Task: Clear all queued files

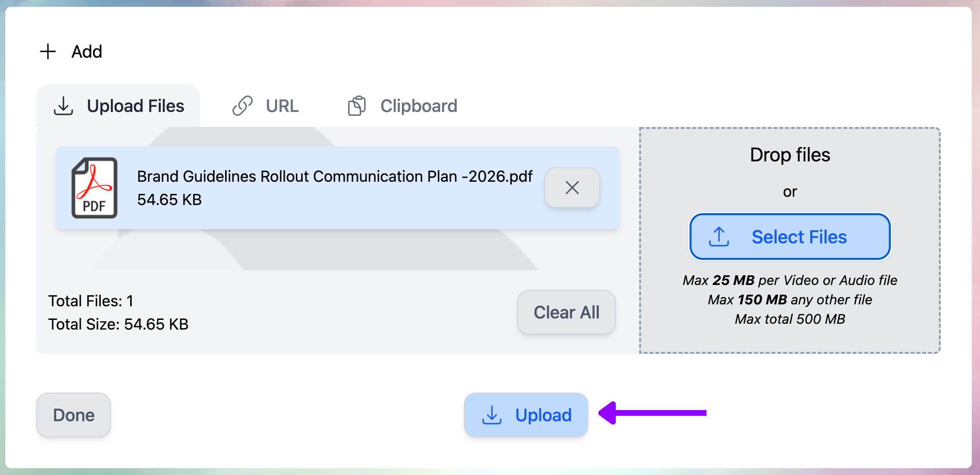Action: (x=566, y=312)
